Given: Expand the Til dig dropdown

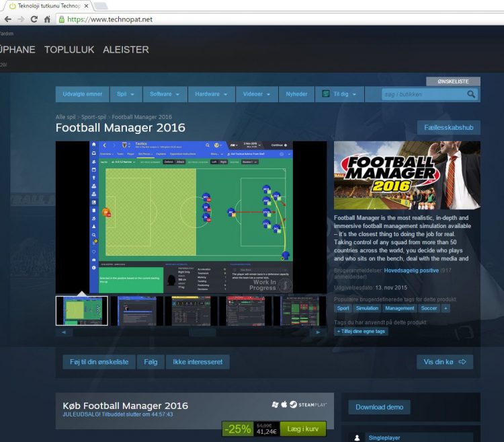Looking at the screenshot, I should coord(339,94).
